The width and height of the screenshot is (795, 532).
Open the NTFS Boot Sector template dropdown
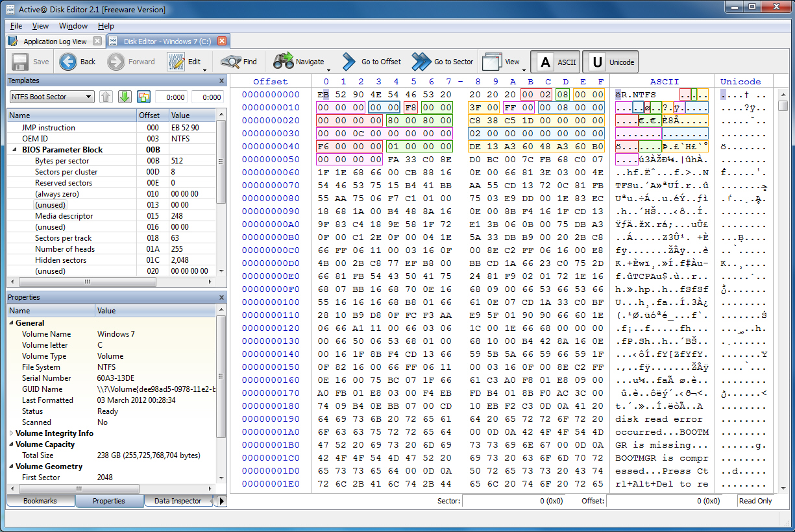pos(52,97)
